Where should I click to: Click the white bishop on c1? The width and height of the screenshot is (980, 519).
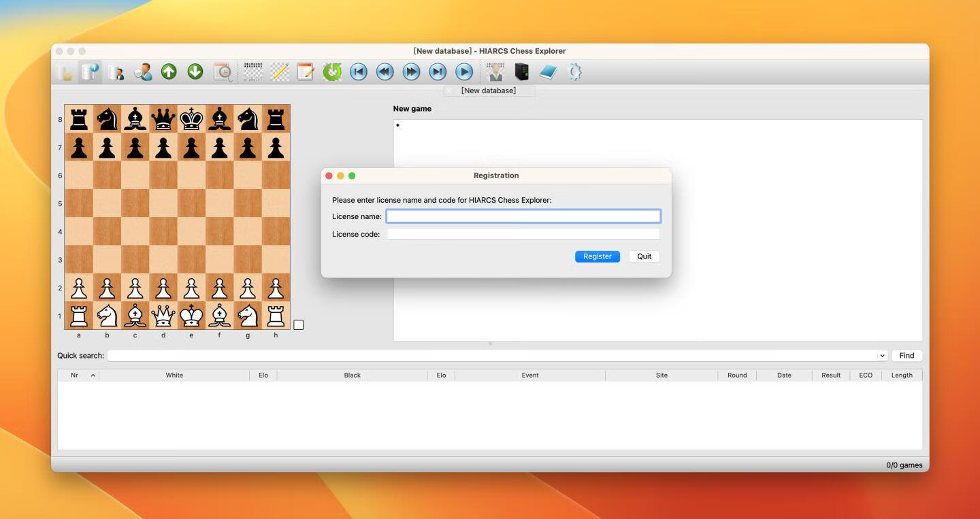(x=135, y=316)
